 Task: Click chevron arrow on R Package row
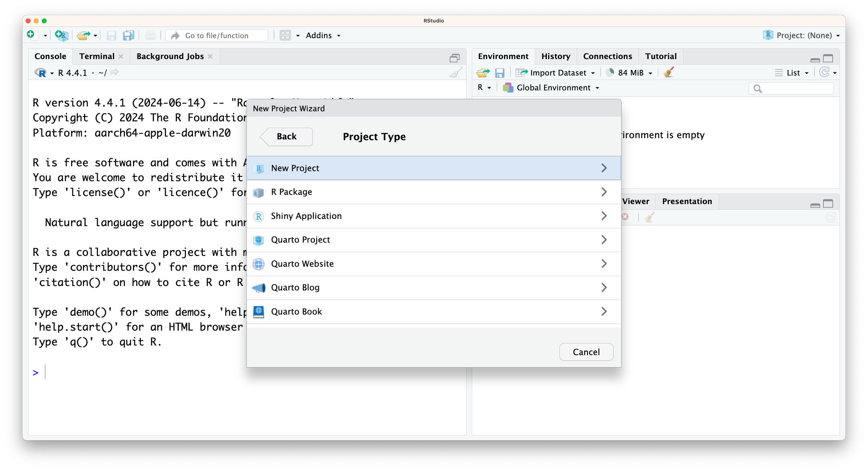tap(604, 192)
